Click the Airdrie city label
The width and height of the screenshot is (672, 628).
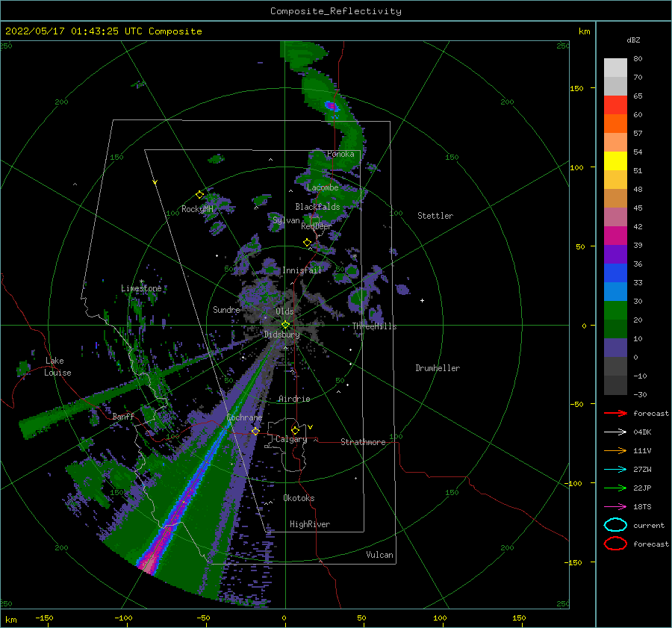click(x=294, y=399)
